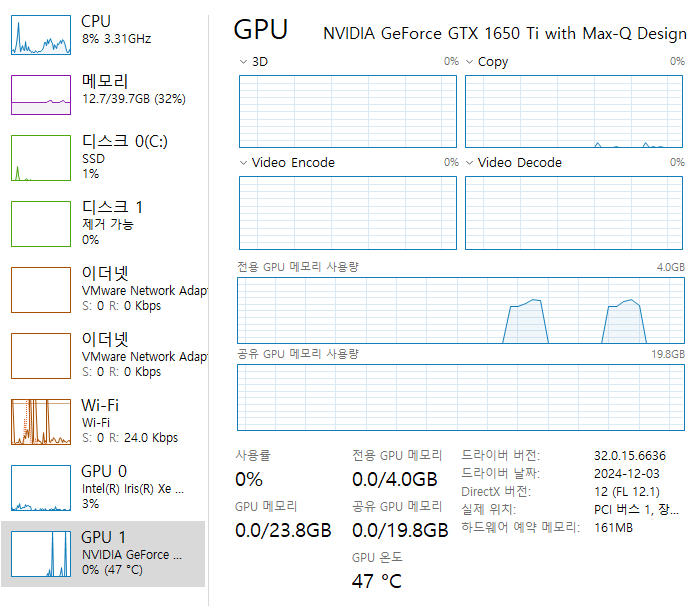Open the Copy engine dropdown chevron
This screenshot has height=613, width=696.
click(469, 62)
